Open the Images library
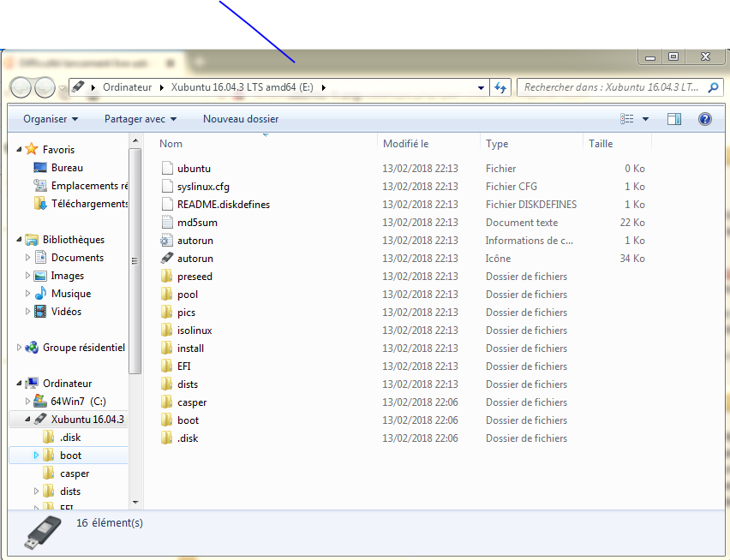 pyautogui.click(x=68, y=276)
